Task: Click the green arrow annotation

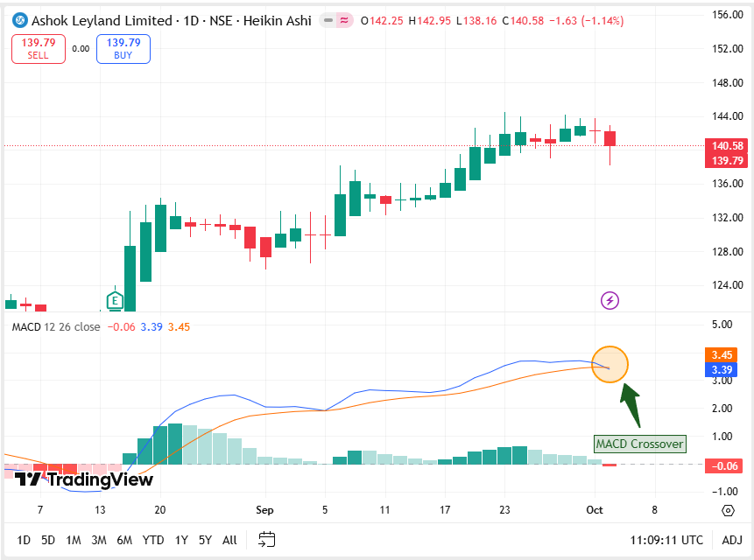Action: point(631,404)
